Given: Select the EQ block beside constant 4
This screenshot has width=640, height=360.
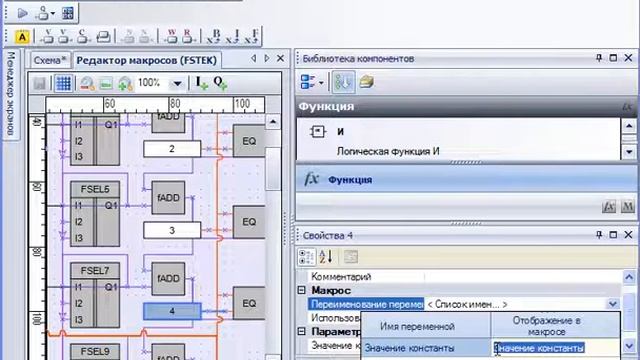Looking at the screenshot, I should [249, 303].
